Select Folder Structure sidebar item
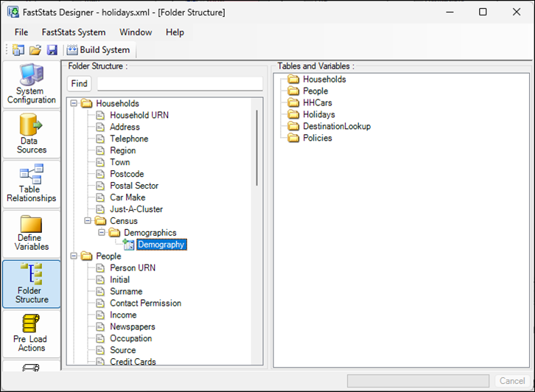 [32, 284]
